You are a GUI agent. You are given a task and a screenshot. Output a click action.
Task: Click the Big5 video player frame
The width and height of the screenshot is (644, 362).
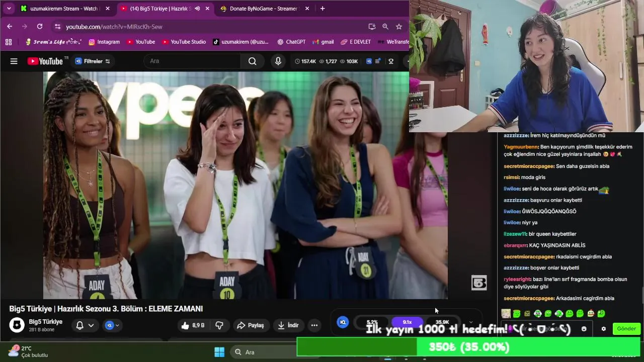pyautogui.click(x=245, y=185)
